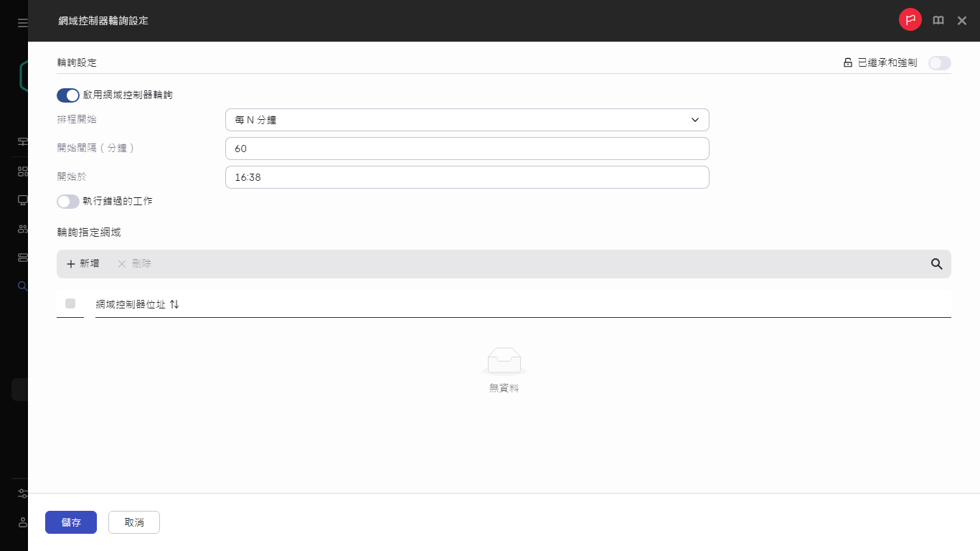Click the search magnifier in the domain table toolbar
Screen dimensions: 980x551
click(x=936, y=264)
